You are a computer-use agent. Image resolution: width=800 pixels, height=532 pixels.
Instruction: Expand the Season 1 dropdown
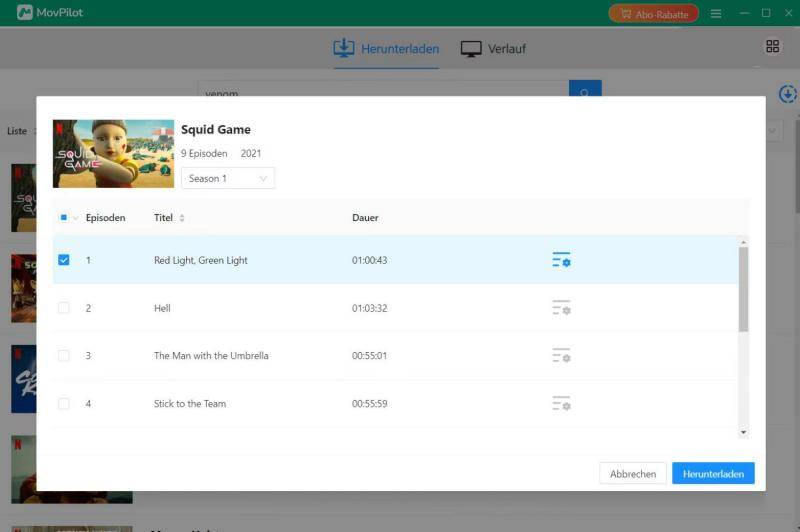point(228,178)
